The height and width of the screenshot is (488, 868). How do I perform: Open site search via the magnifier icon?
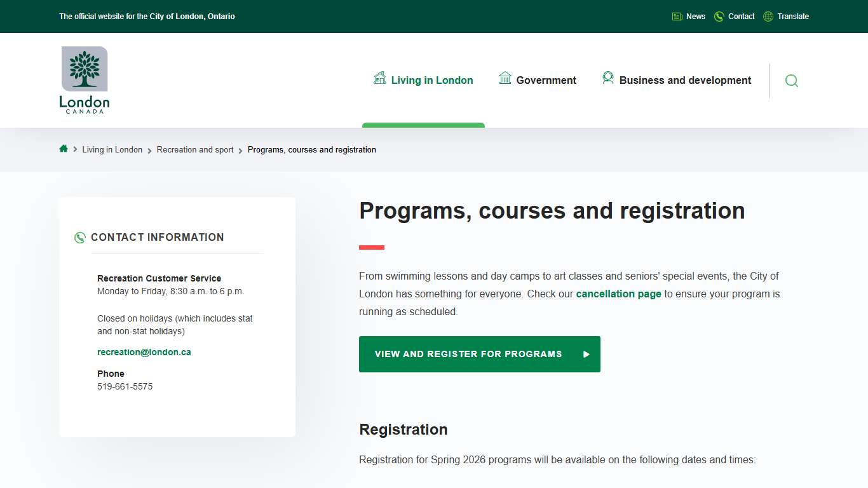pyautogui.click(x=791, y=81)
